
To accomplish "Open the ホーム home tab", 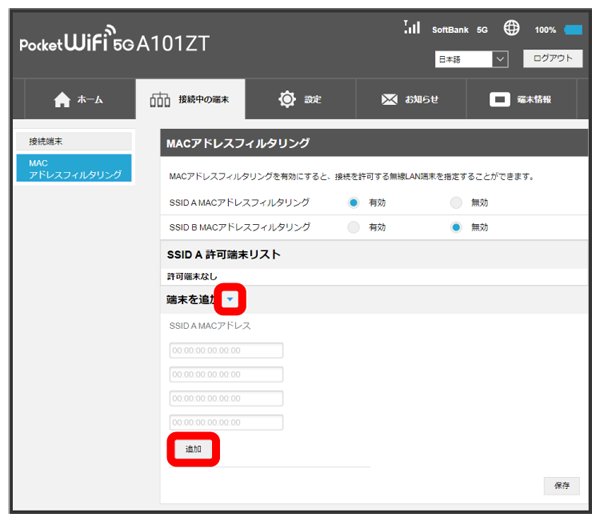I will pyautogui.click(x=77, y=100).
